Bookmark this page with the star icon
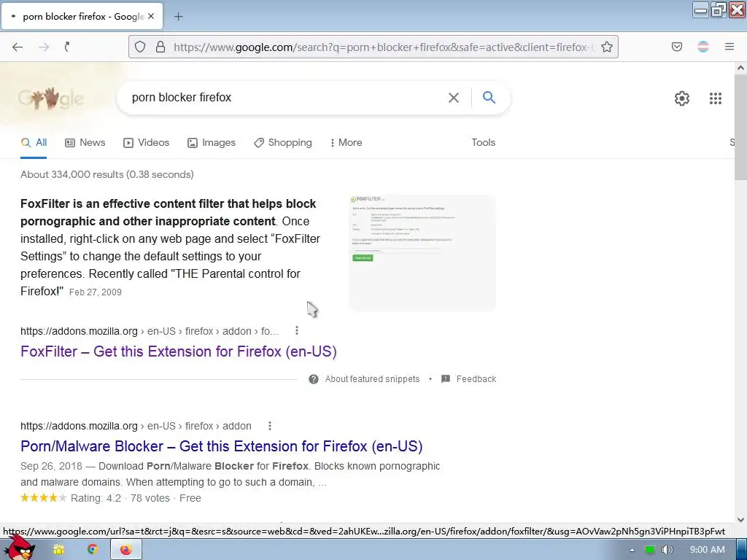 tap(606, 47)
